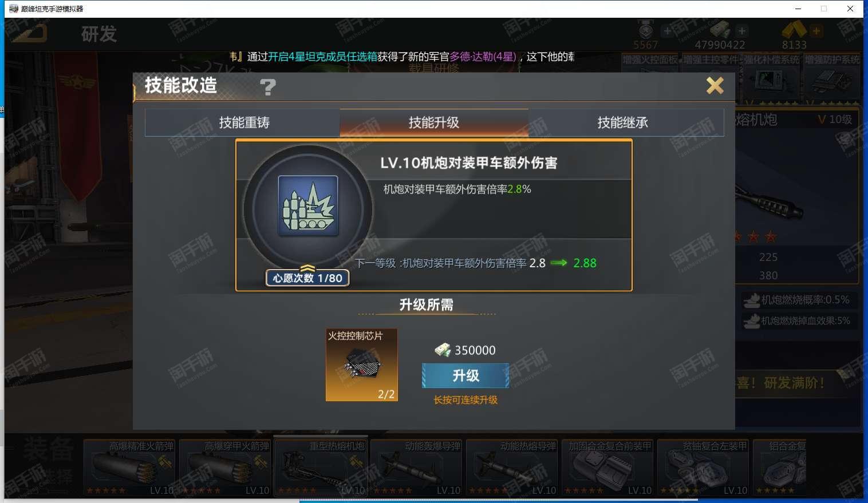Select the 加固合金复合前装甲 equipment card

608,468
